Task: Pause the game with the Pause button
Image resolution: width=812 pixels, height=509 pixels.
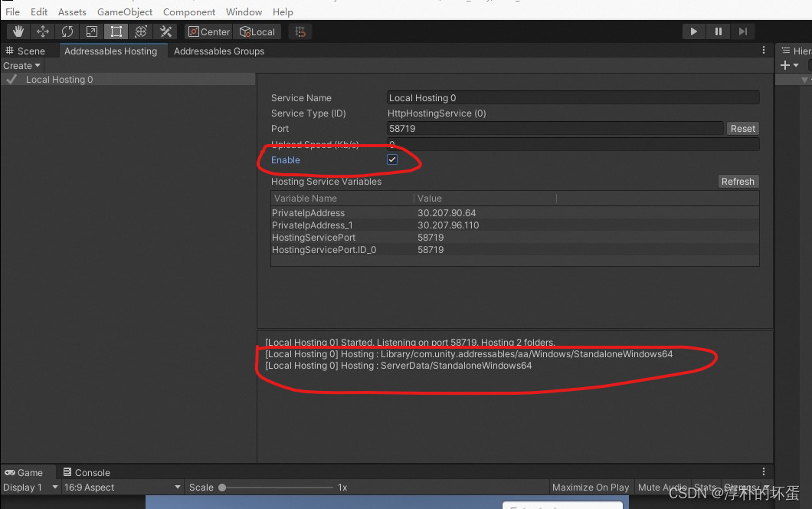Action: click(718, 31)
